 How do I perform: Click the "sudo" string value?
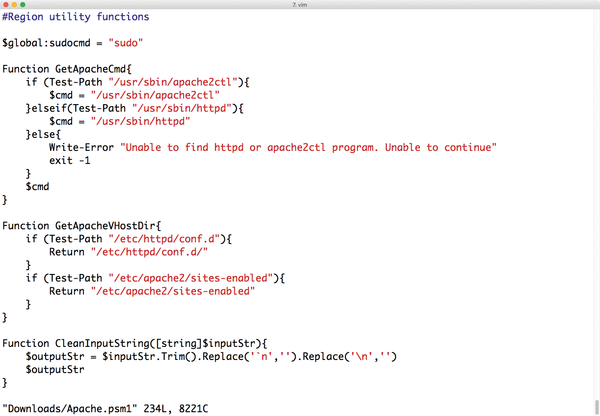[126, 43]
